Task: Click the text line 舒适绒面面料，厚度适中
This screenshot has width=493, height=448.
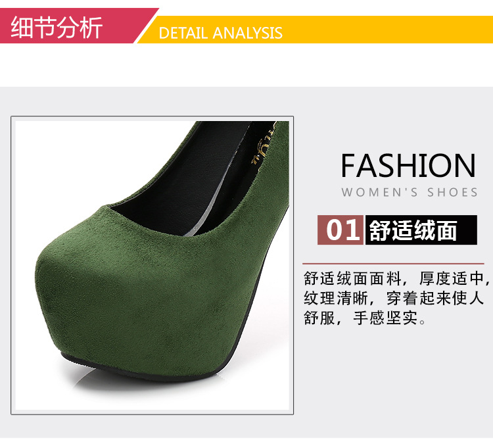Action: [x=396, y=279]
